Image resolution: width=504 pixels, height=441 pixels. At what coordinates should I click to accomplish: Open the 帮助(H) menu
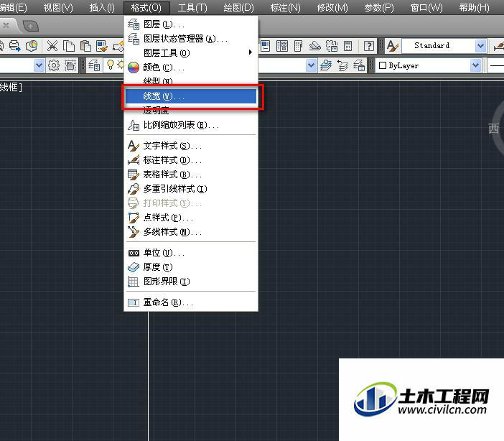(x=474, y=7)
